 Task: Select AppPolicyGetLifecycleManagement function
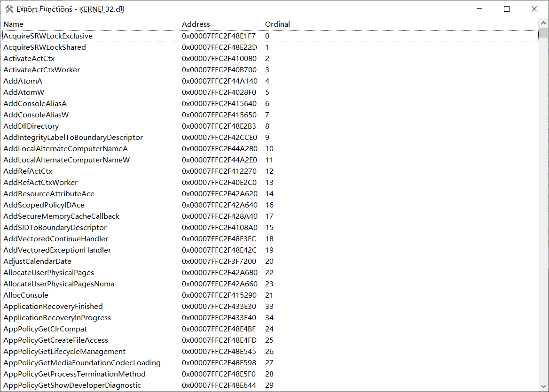coord(270,352)
